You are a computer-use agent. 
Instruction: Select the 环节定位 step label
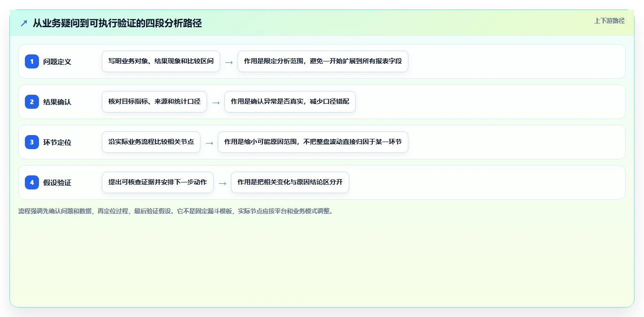pos(57,142)
